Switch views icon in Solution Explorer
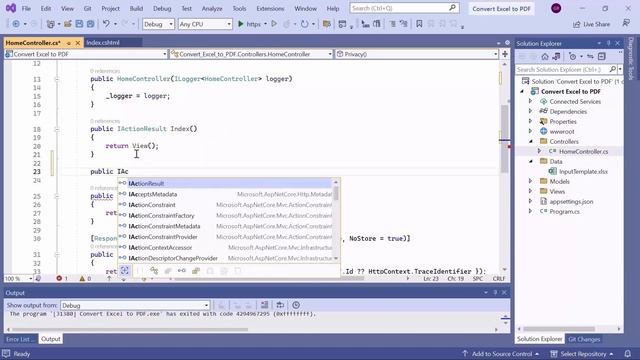This screenshot has height=360, width=640. point(556,56)
